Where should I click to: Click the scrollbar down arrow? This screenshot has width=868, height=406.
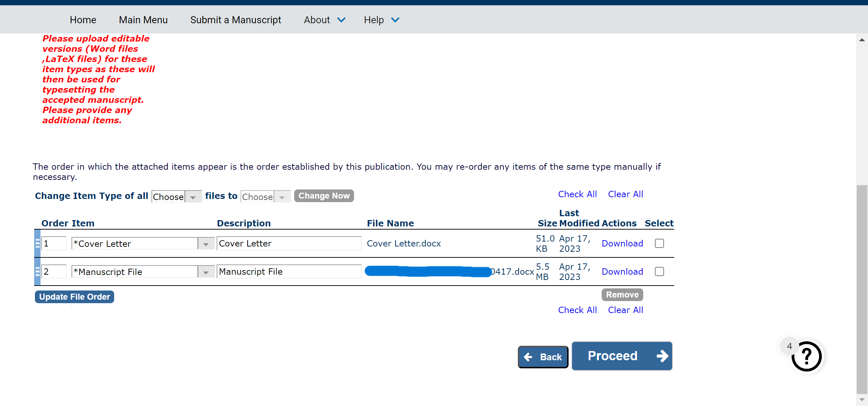(862, 400)
